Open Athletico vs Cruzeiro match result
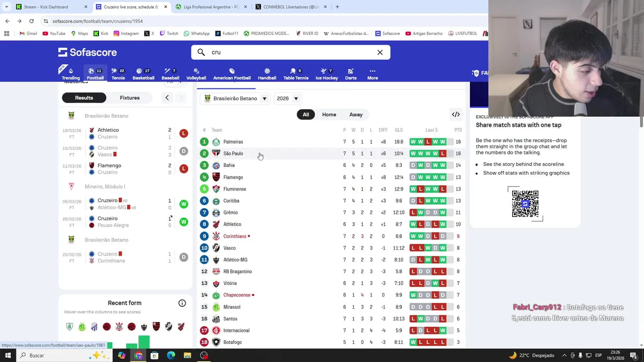 pos(125,133)
